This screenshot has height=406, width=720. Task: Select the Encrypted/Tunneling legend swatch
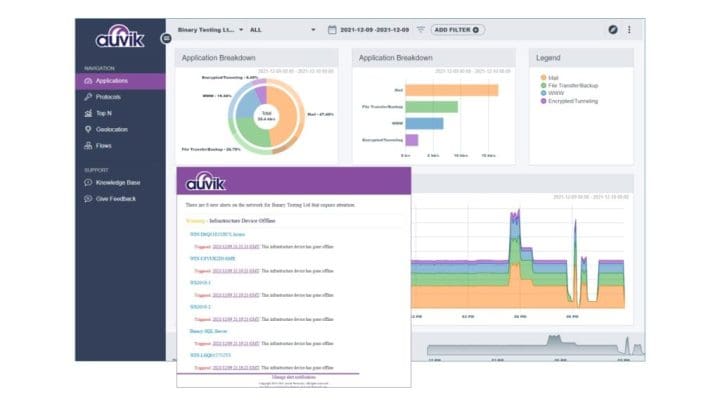(544, 101)
